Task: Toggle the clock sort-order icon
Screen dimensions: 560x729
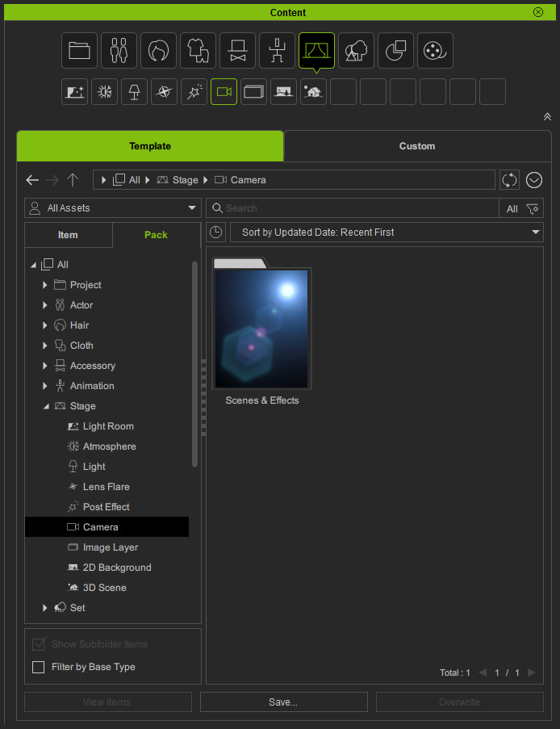Action: click(x=215, y=232)
